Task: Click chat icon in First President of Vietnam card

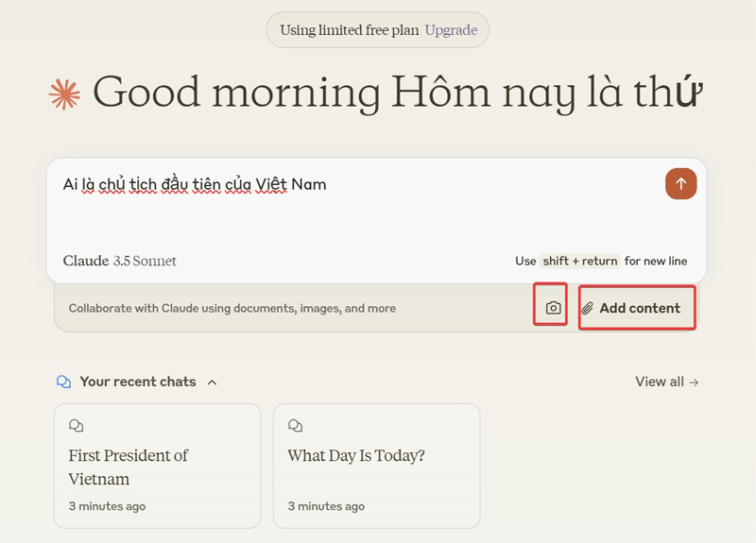Action: coord(77,426)
